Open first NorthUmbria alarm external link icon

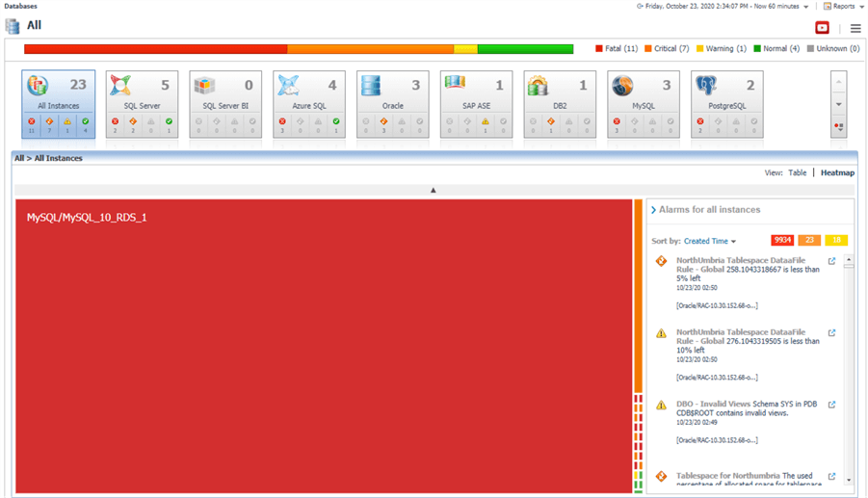(831, 261)
